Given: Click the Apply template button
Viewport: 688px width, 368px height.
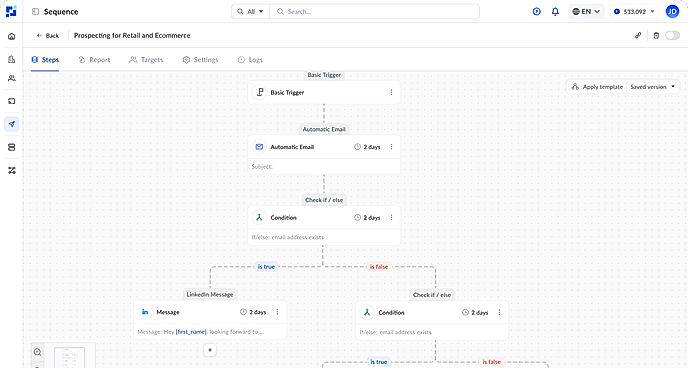Looking at the screenshot, I should 597,87.
